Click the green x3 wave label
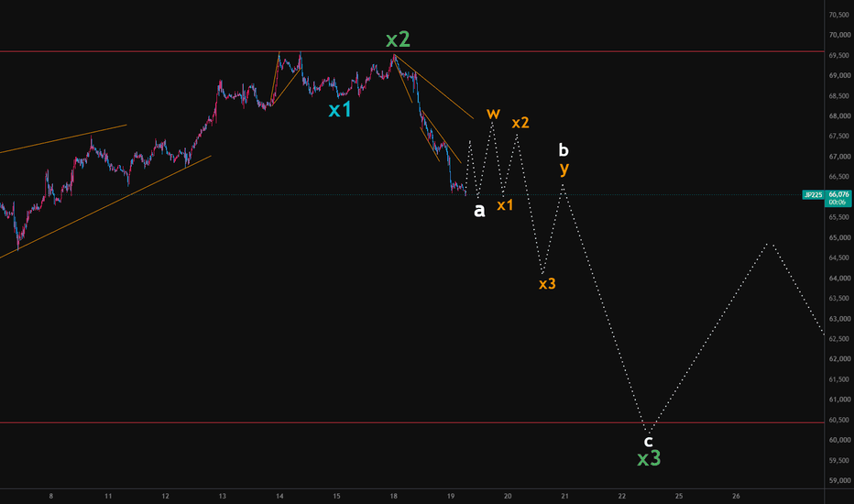 tap(650, 458)
